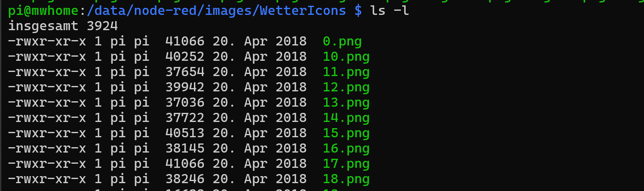The image size is (644, 191).
Task: Click the file size 38246
Action: coord(185,179)
